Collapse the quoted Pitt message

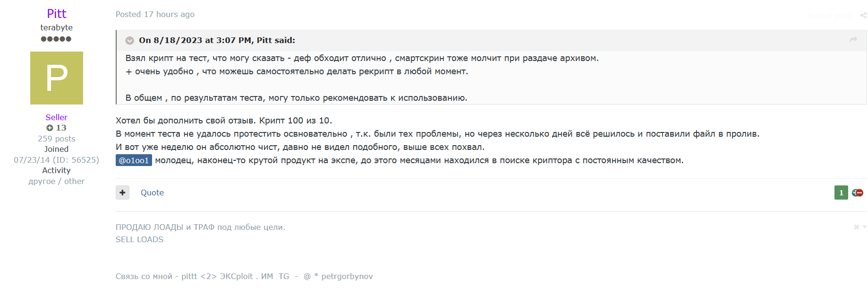click(129, 41)
